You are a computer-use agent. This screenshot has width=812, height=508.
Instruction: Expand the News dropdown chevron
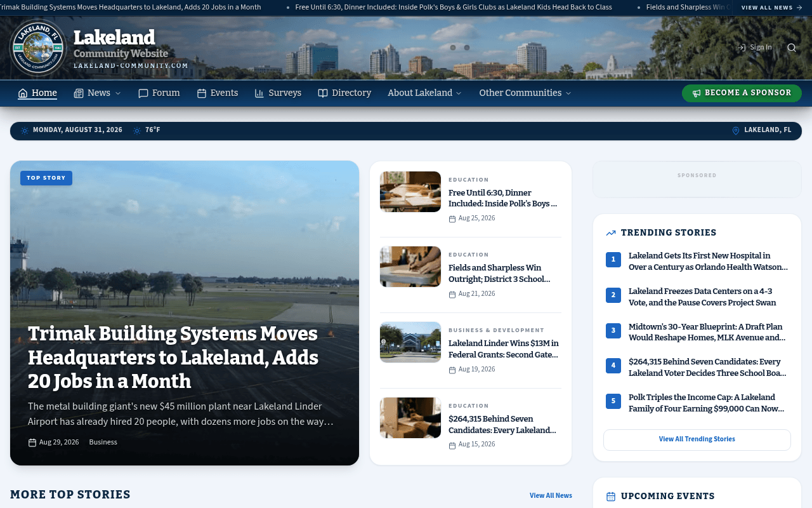(118, 93)
